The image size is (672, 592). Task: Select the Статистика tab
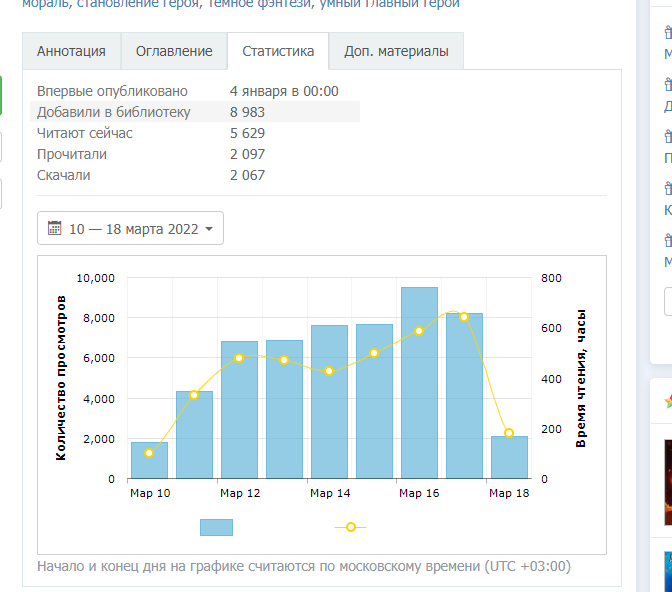tap(278, 51)
